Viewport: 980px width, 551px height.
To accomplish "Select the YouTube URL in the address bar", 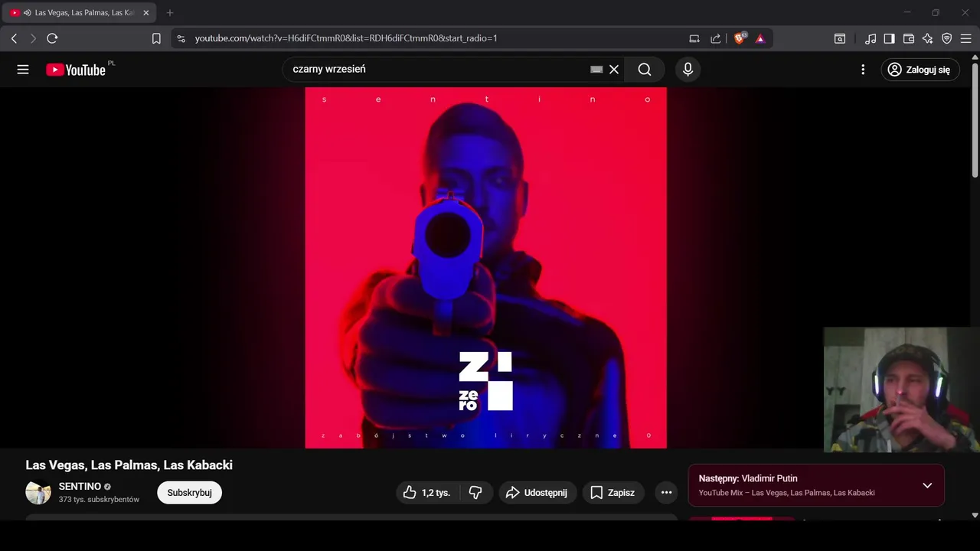I will pos(346,38).
